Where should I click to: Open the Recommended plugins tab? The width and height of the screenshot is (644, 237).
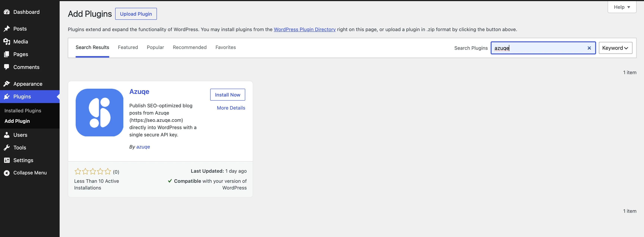click(x=190, y=48)
